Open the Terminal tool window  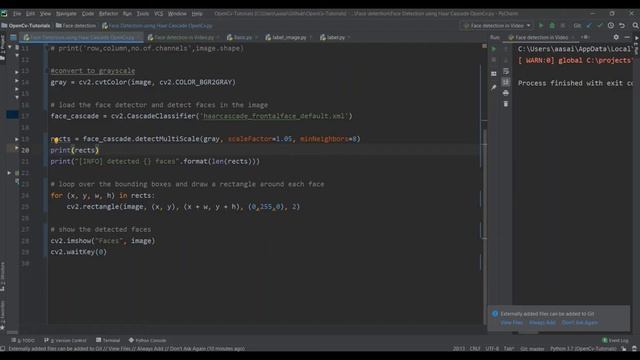tap(108, 340)
